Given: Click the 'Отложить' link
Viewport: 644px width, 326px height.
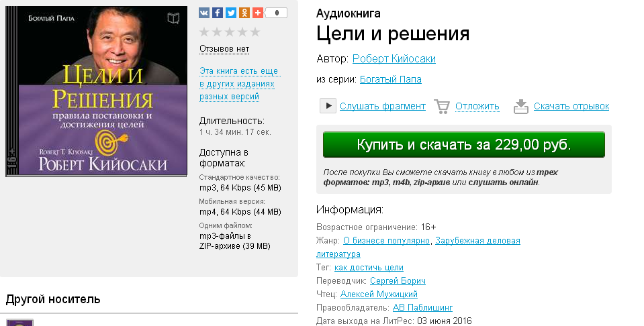Looking at the screenshot, I should tap(477, 106).
